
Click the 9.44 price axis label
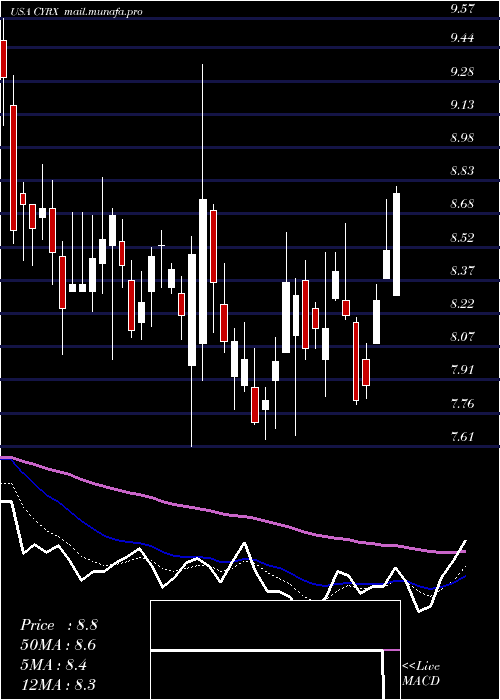462,38
